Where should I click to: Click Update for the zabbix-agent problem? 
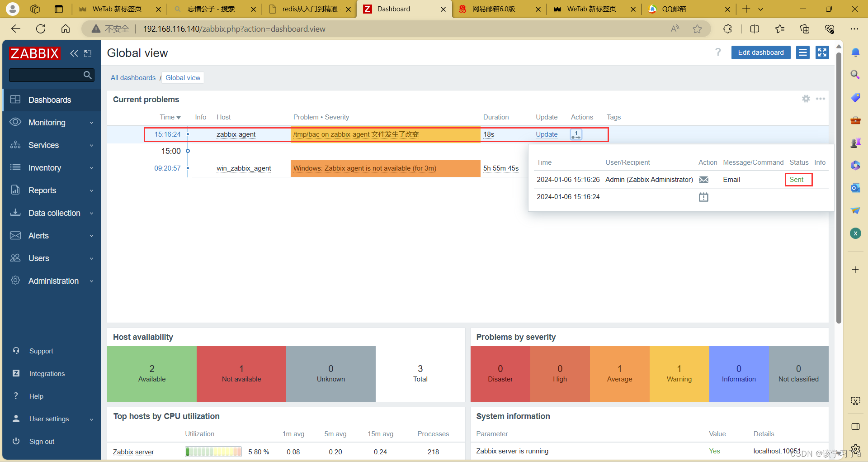pos(547,134)
